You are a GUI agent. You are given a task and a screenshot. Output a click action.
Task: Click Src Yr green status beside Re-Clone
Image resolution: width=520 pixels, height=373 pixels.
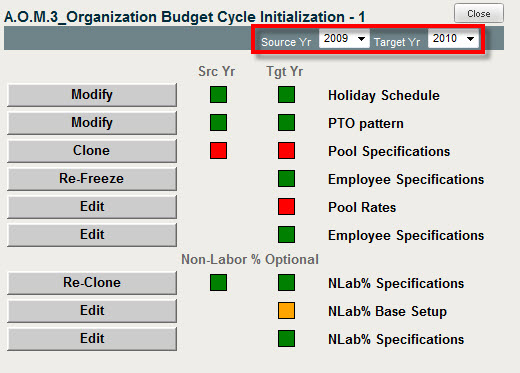[218, 282]
